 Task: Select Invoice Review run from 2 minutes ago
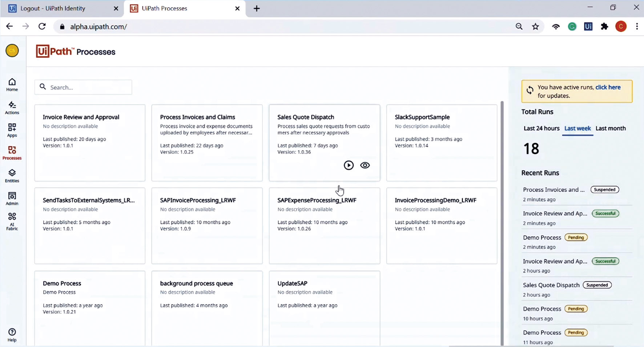pyautogui.click(x=577, y=218)
